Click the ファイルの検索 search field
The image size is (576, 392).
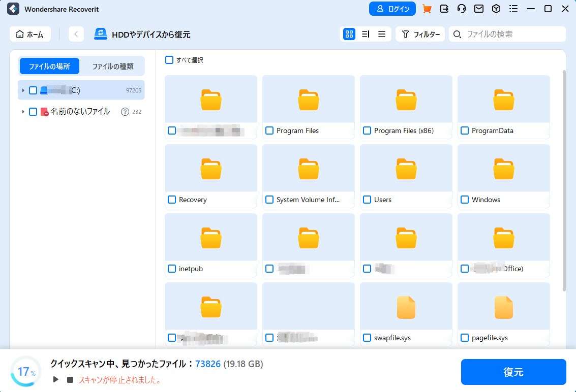tap(507, 34)
